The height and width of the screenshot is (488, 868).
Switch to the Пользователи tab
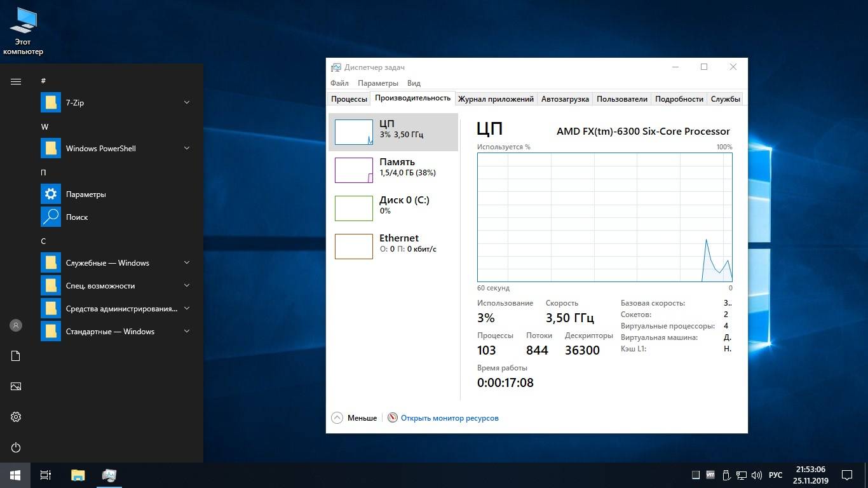click(622, 99)
